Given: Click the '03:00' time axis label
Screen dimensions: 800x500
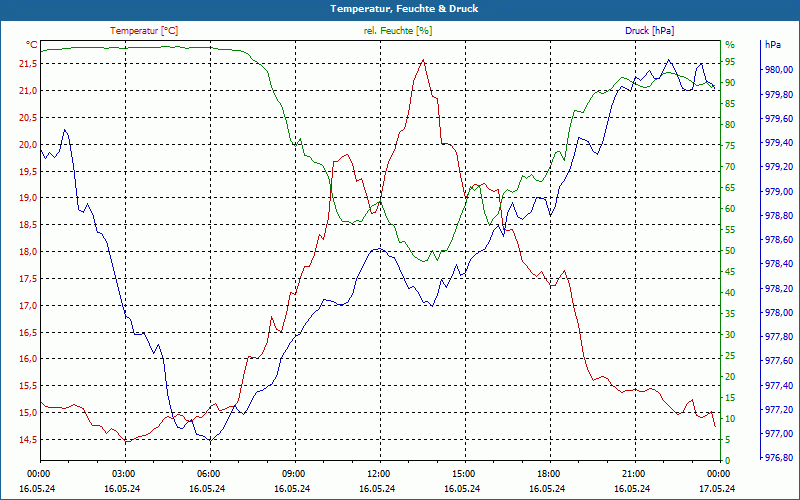Looking at the screenshot, I should (123, 473).
